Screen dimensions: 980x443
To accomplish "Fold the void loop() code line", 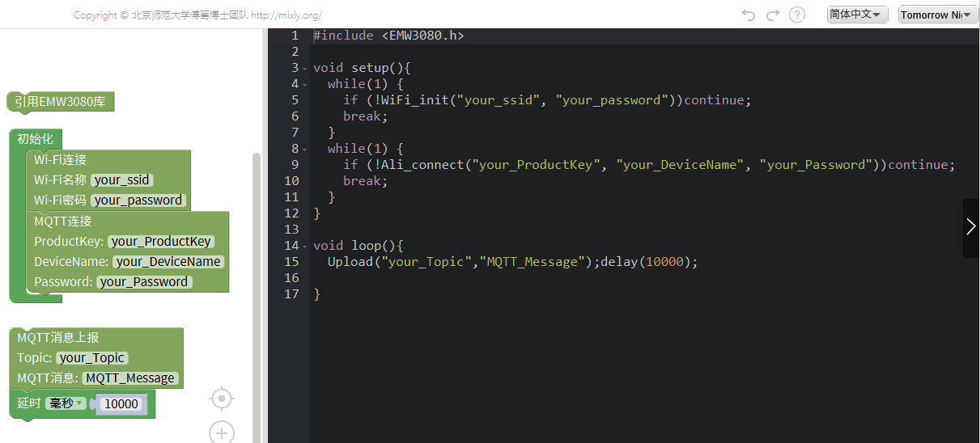I will [305, 246].
